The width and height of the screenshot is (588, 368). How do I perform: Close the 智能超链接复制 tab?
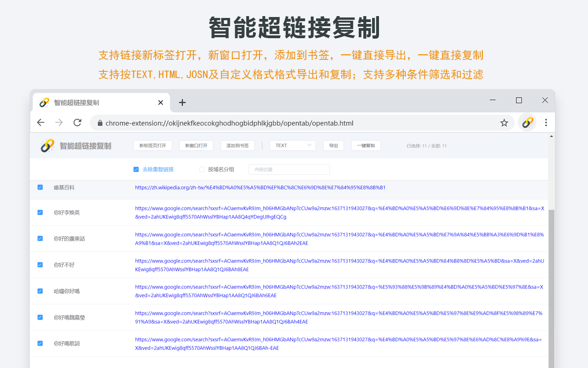pos(160,103)
